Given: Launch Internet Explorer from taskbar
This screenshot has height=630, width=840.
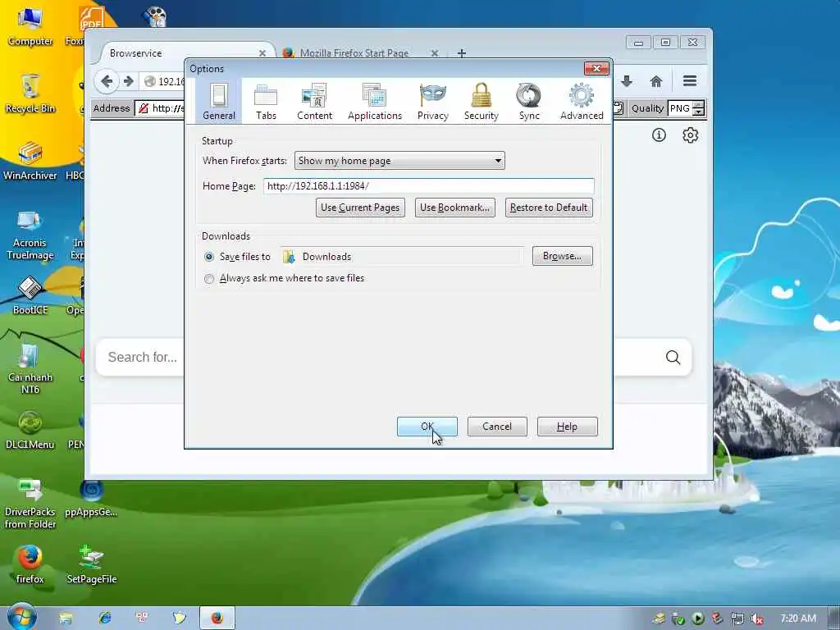Looking at the screenshot, I should point(104,619).
